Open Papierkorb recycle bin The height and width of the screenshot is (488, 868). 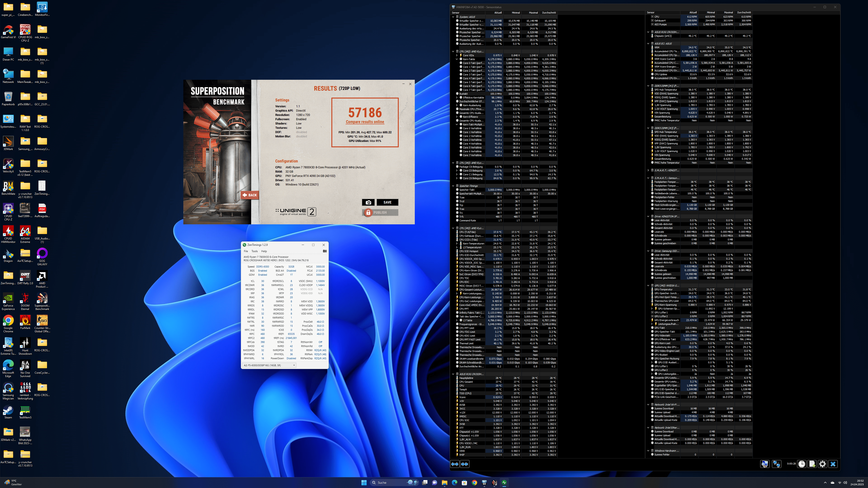pos(8,99)
